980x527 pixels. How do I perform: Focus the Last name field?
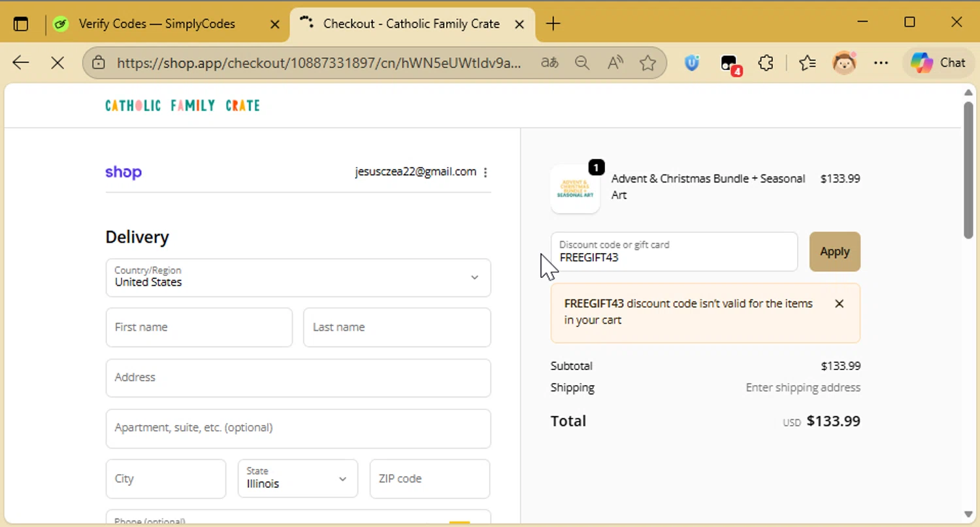(397, 327)
